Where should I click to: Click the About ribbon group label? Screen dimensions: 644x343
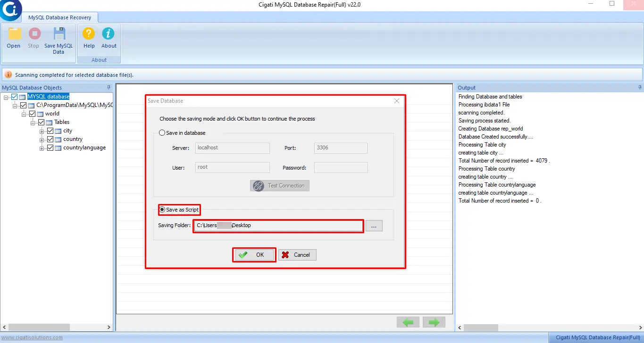tap(99, 60)
